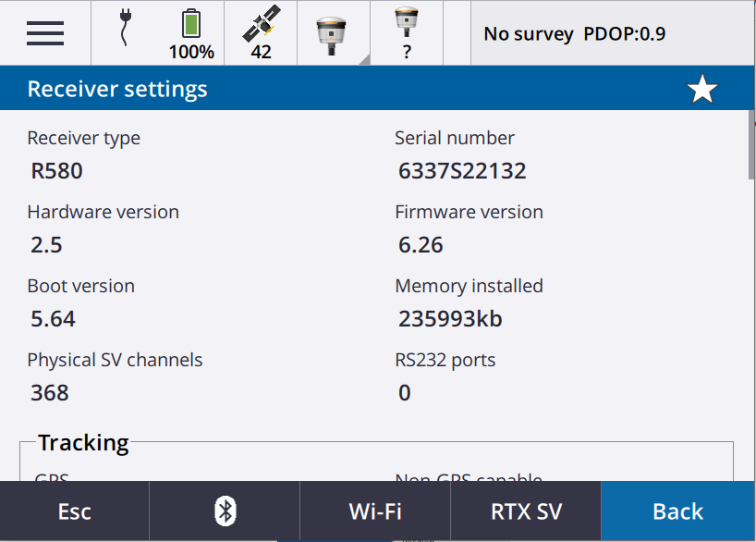Click the No survey PDOP status line
Viewport: 756px width, 542px height.
575,34
